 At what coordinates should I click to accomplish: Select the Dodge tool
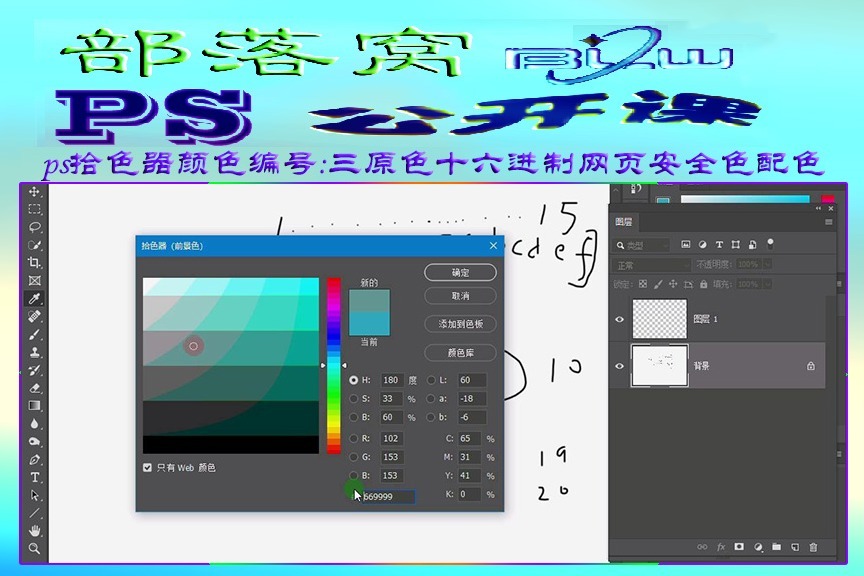pos(34,442)
